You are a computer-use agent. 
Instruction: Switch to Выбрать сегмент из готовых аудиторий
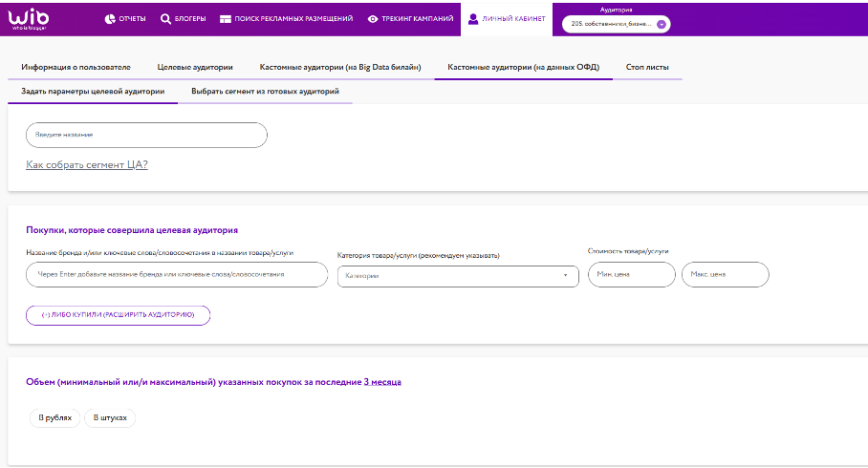click(x=265, y=92)
